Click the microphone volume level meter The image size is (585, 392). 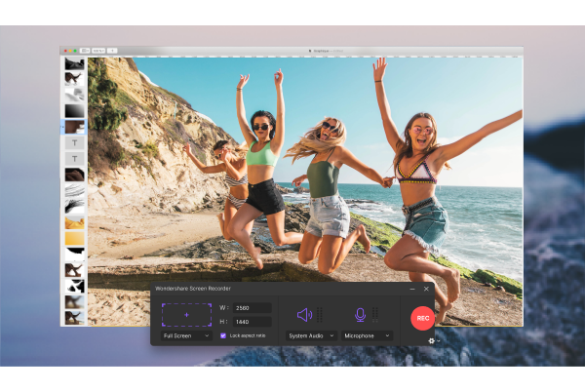[x=375, y=315]
